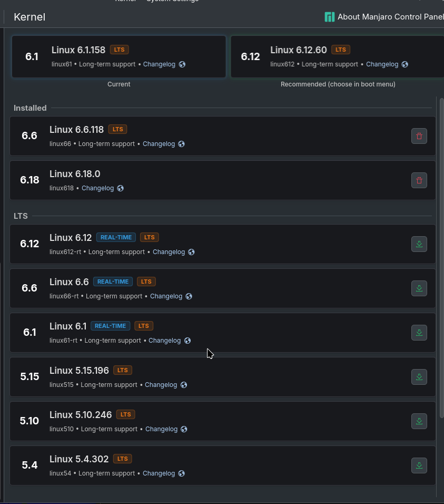Click the REAL-TIME badge on Linux 6.12

[x=116, y=237]
